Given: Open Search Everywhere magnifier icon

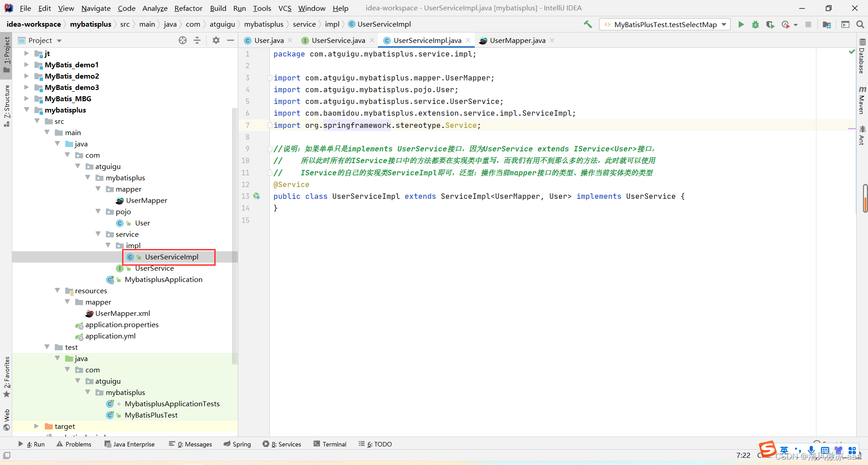Looking at the screenshot, I should pyautogui.click(x=860, y=24).
